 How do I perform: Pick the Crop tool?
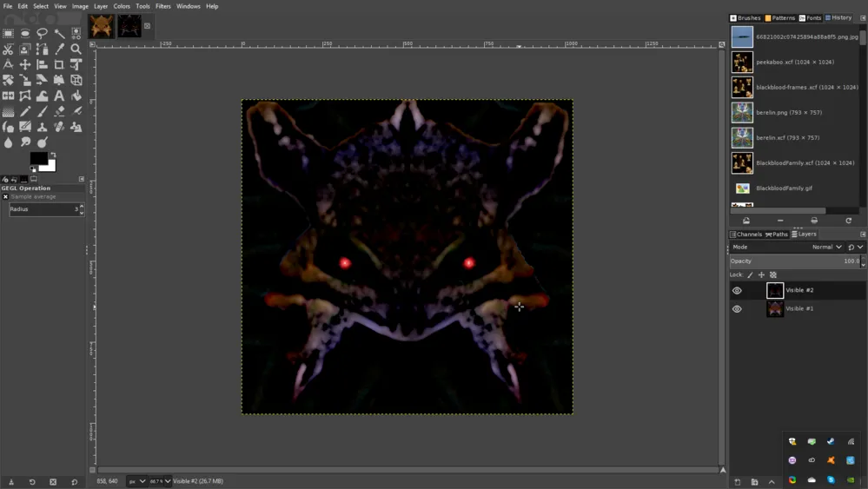click(59, 65)
